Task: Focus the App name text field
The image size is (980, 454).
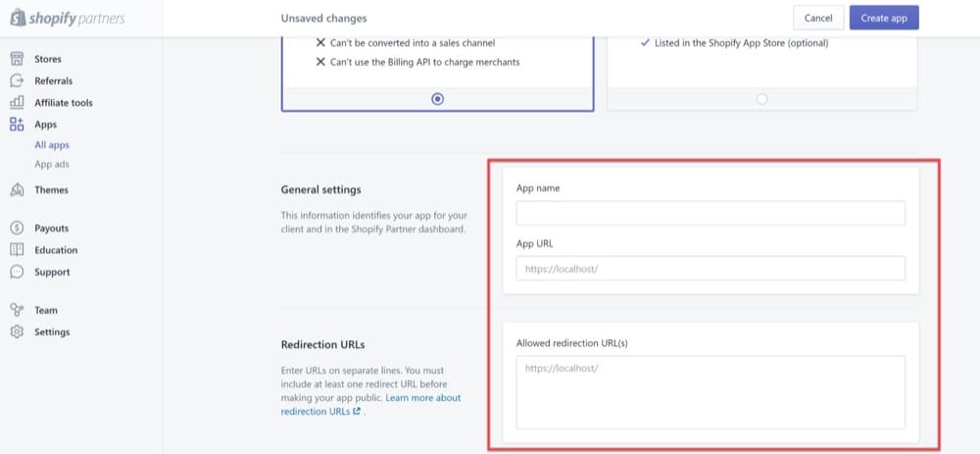Action: coord(710,213)
